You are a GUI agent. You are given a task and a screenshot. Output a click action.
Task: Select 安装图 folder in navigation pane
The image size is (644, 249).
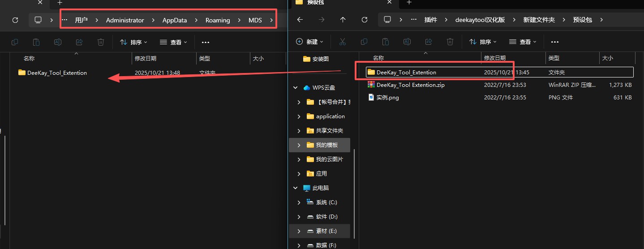pyautogui.click(x=316, y=59)
